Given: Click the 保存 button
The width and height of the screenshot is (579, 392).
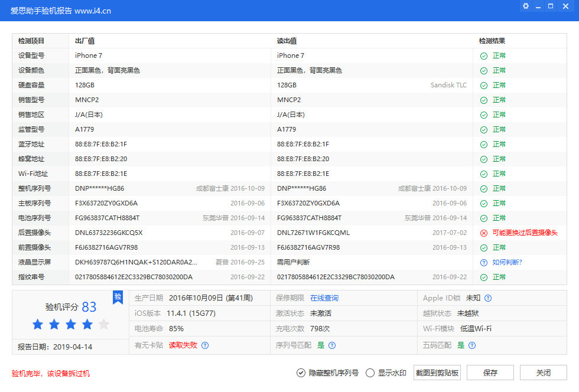Looking at the screenshot, I should click(x=490, y=373).
